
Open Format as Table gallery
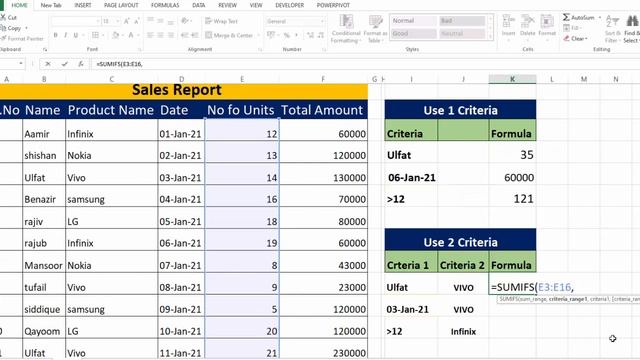coord(375,29)
